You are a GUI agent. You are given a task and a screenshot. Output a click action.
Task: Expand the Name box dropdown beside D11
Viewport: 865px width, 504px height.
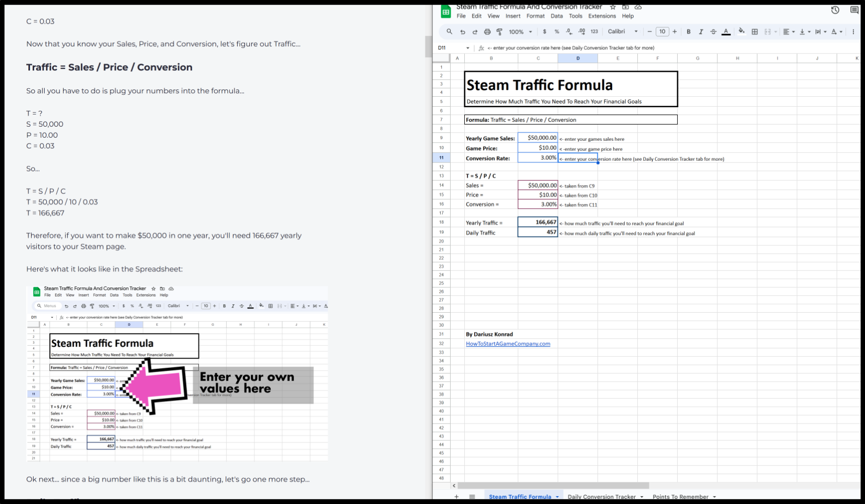(467, 48)
